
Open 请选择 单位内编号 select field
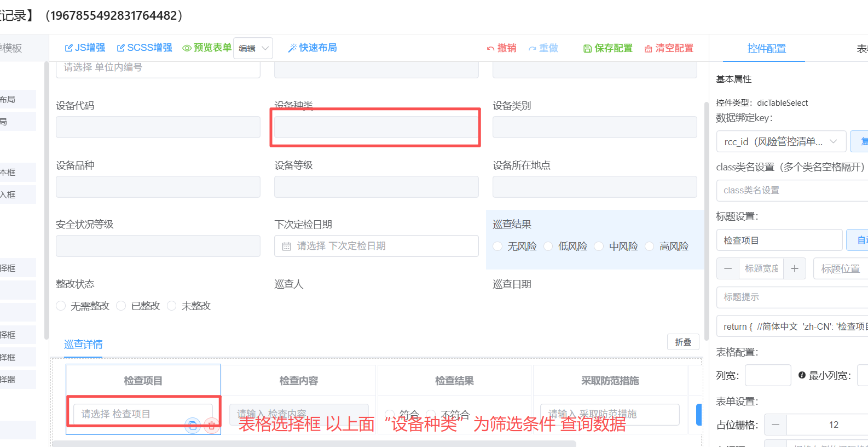pyautogui.click(x=158, y=68)
